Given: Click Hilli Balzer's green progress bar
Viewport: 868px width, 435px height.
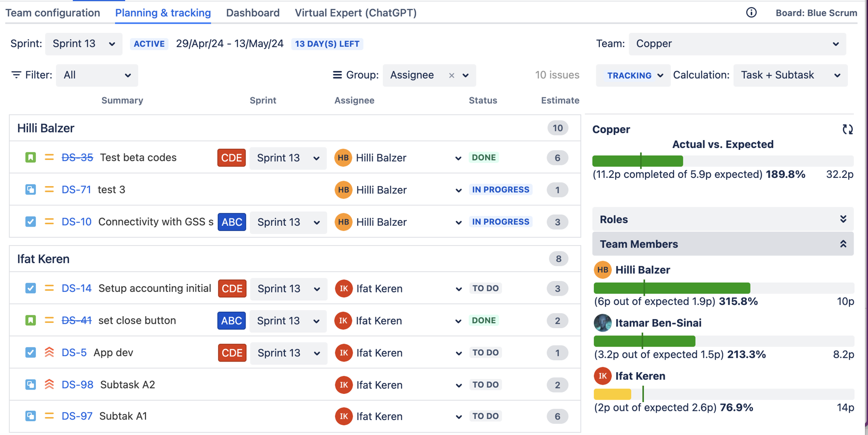Looking at the screenshot, I should pyautogui.click(x=672, y=288).
